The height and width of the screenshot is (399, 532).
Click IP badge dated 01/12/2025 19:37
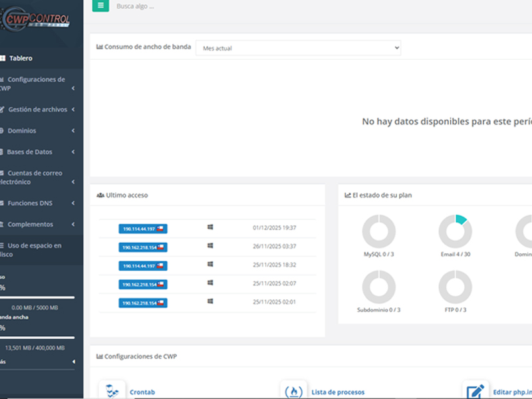tap(142, 229)
